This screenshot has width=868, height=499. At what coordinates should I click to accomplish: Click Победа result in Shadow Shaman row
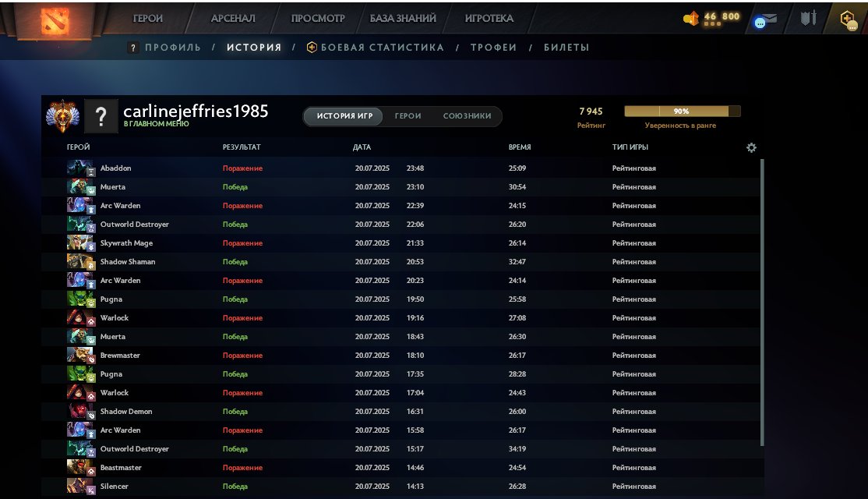click(x=235, y=262)
